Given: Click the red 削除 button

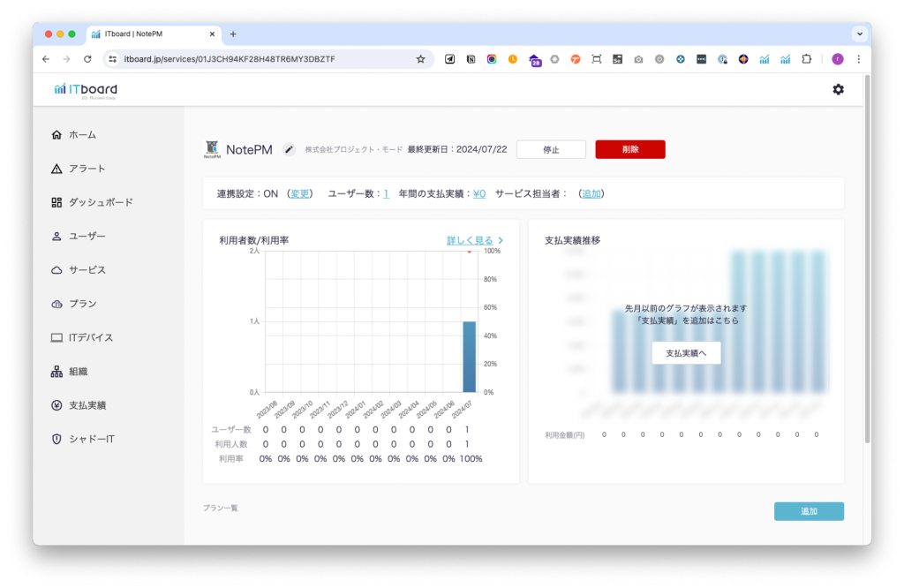Looking at the screenshot, I should coord(629,149).
